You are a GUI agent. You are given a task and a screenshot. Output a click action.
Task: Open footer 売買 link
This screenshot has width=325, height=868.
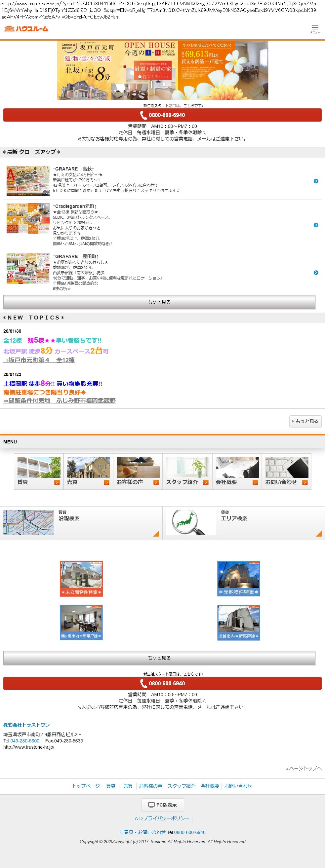(x=128, y=786)
